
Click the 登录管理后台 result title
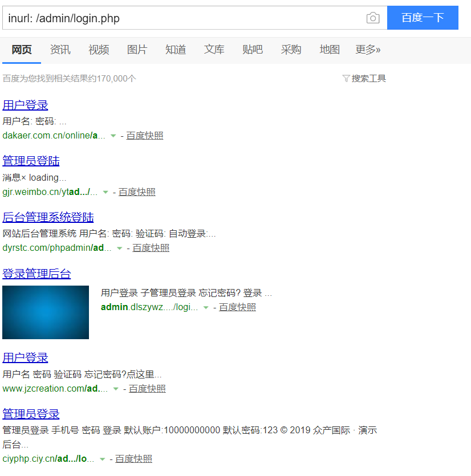click(36, 274)
